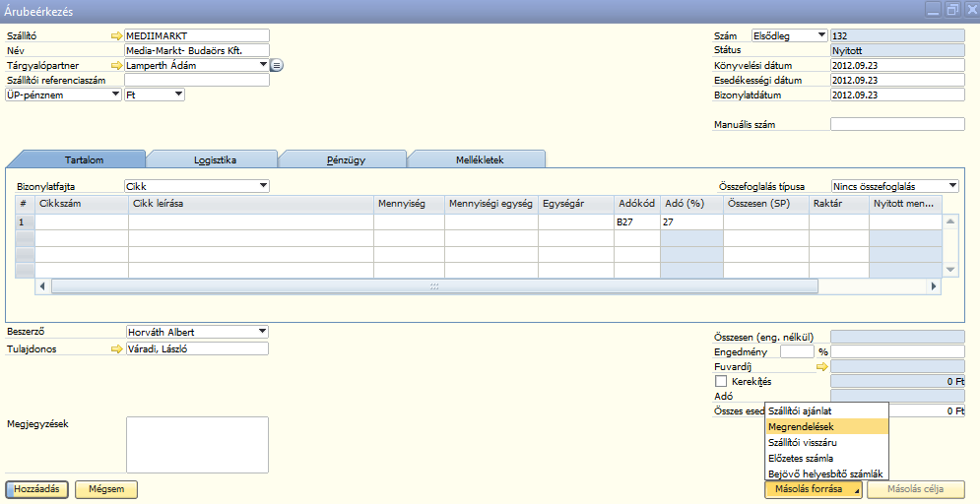Open Szállító link arrow next to MEDIIMARKT
This screenshot has width=980, height=504.
tap(117, 36)
